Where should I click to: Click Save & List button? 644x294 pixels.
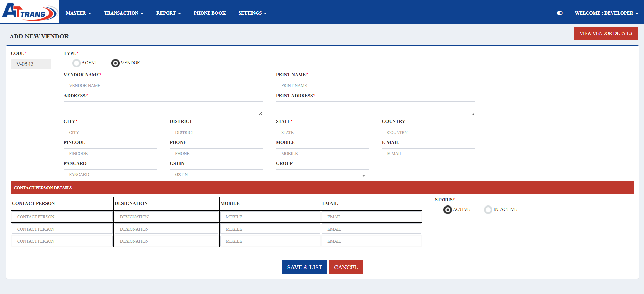click(304, 267)
